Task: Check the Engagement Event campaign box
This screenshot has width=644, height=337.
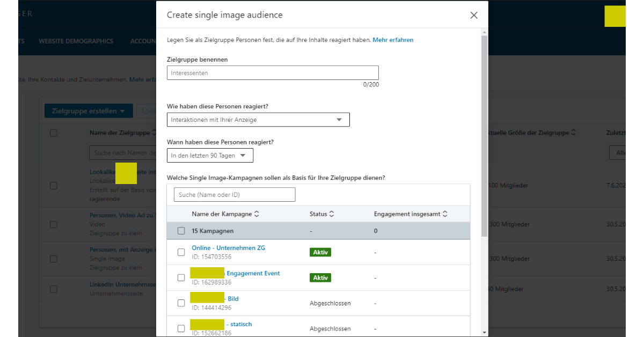Action: (x=181, y=277)
